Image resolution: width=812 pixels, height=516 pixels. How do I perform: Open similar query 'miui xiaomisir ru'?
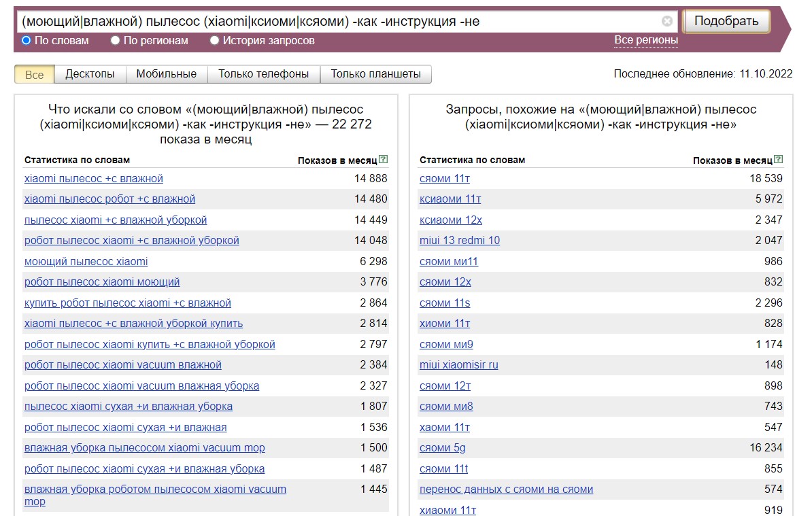tap(459, 365)
